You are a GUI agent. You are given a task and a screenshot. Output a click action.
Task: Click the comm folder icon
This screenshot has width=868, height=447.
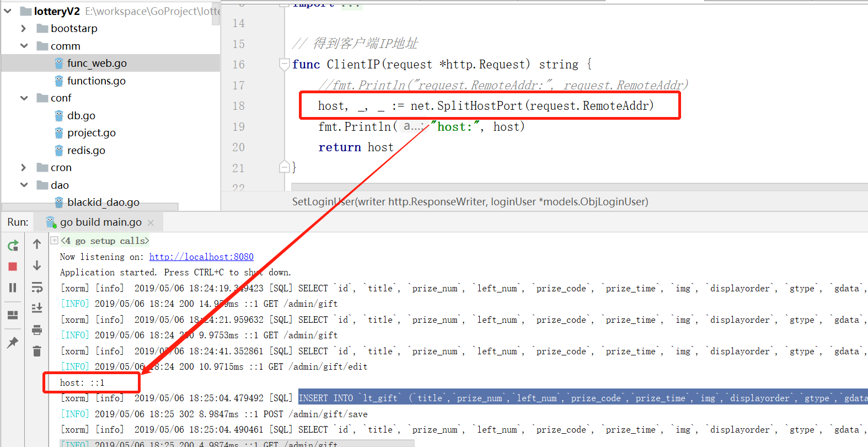(x=42, y=46)
